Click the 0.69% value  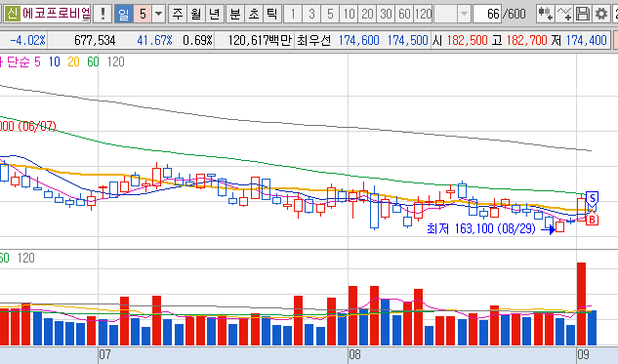pos(197,40)
